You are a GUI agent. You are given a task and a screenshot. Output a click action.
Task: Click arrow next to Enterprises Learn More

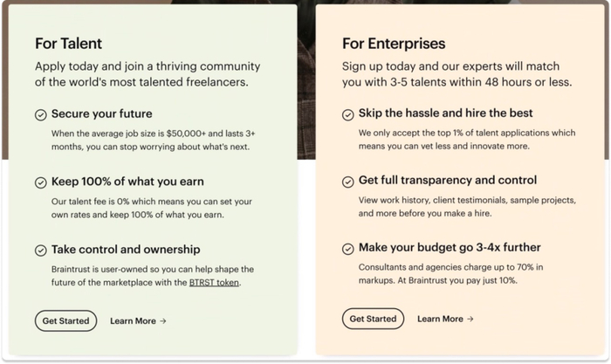470,319
